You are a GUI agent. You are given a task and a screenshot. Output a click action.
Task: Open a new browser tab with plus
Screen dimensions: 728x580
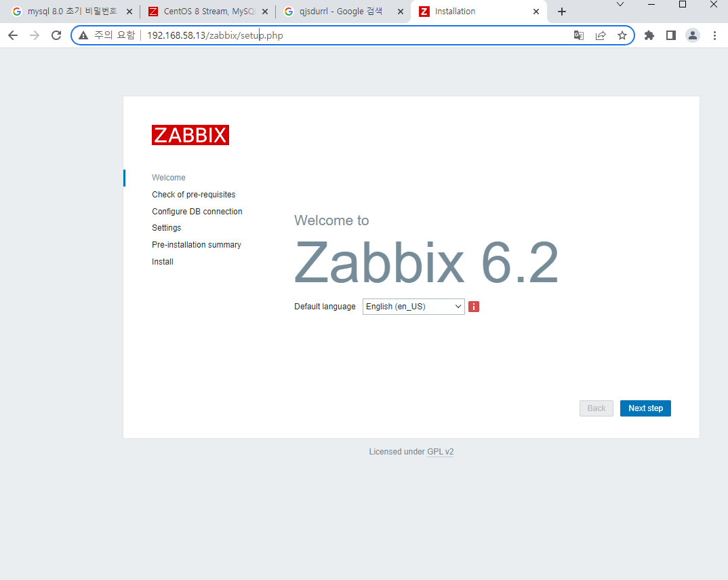click(x=562, y=12)
